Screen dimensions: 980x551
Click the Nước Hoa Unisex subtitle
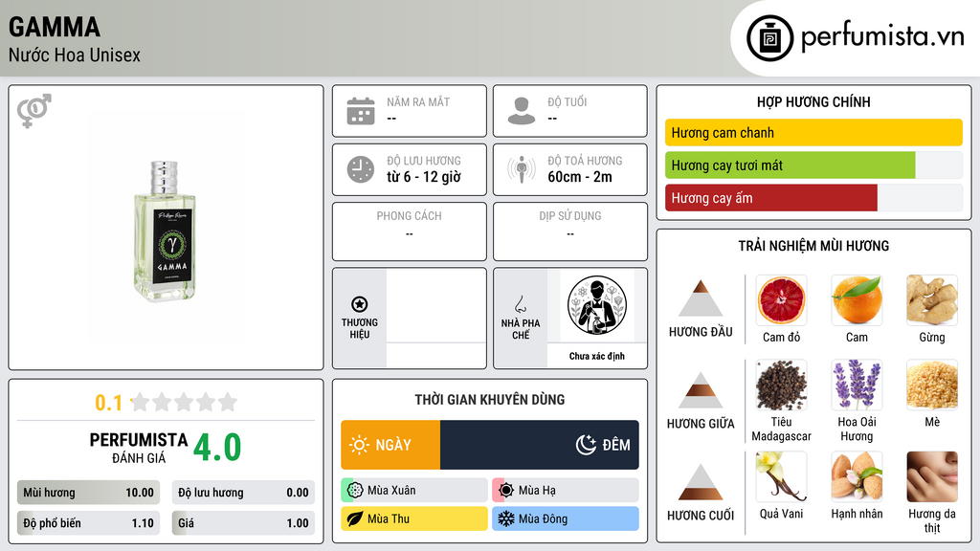[x=75, y=55]
